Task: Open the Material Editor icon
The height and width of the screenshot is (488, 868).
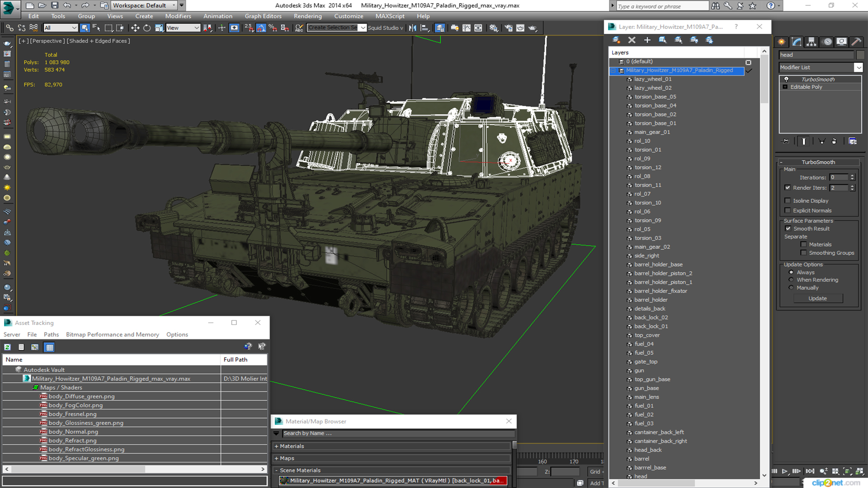Action: coord(493,28)
